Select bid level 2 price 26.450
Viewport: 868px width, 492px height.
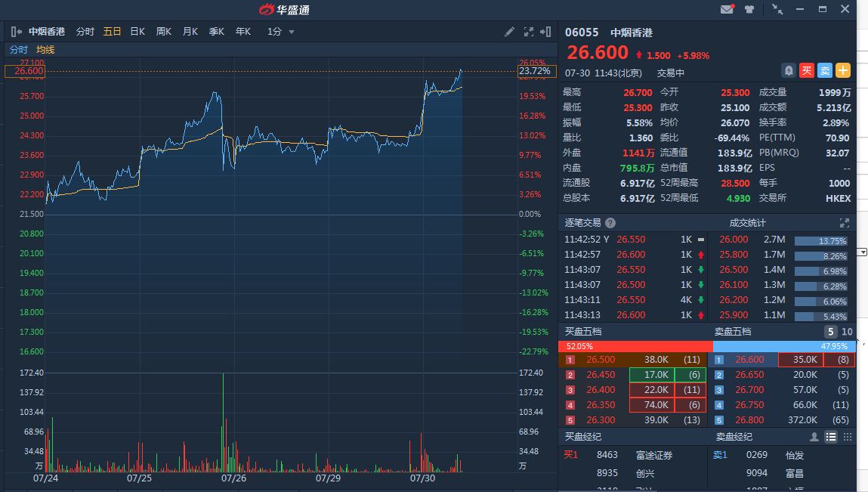tap(601, 375)
